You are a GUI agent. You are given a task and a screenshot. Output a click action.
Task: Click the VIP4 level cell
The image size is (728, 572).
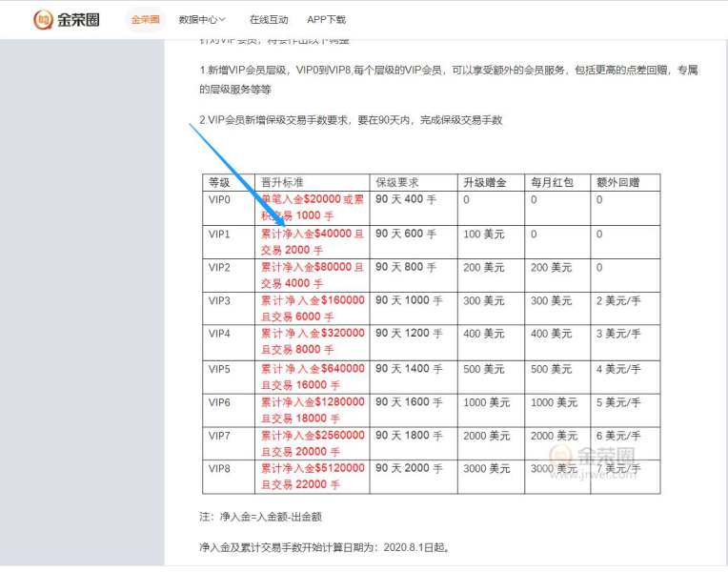pos(229,342)
